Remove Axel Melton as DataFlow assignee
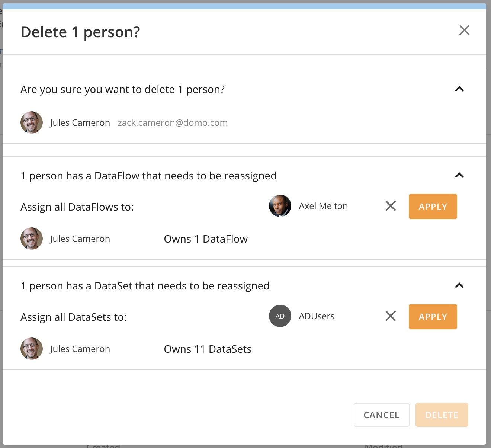 (391, 206)
